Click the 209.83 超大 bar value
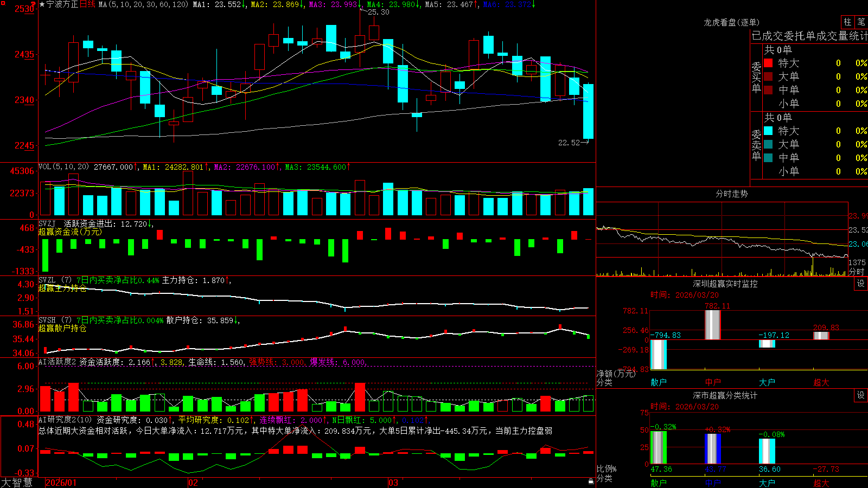The height and width of the screenshot is (488, 868). (826, 328)
